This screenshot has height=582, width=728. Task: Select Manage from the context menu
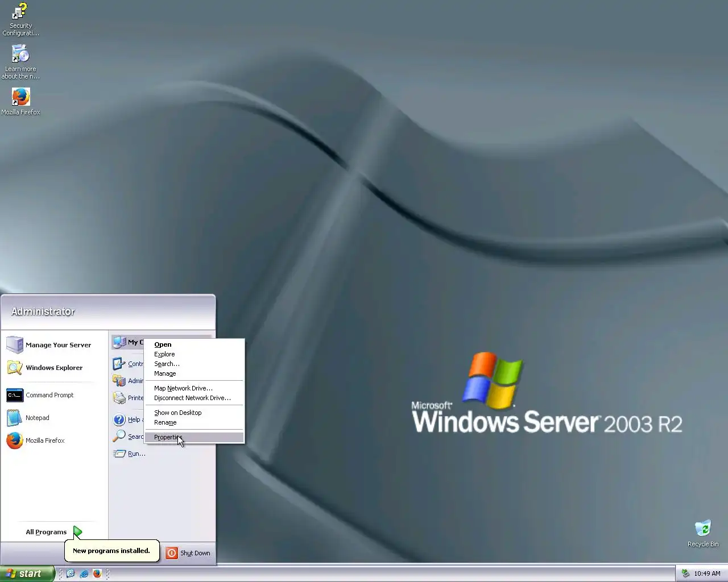tap(194, 373)
